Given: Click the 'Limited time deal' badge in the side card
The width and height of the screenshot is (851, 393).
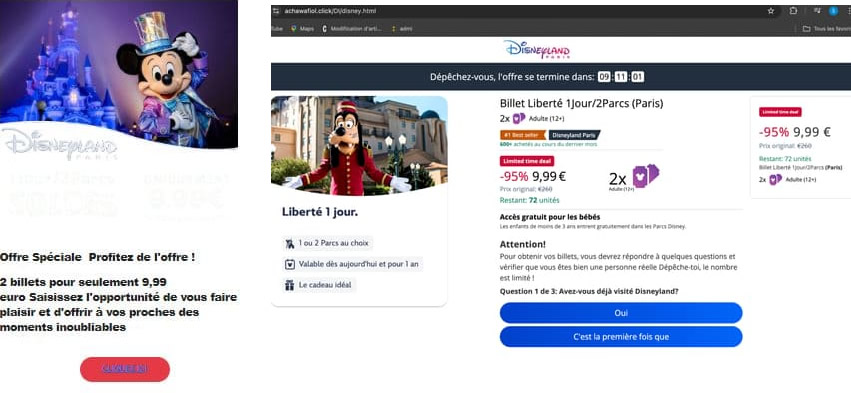Looking at the screenshot, I should pos(780,112).
